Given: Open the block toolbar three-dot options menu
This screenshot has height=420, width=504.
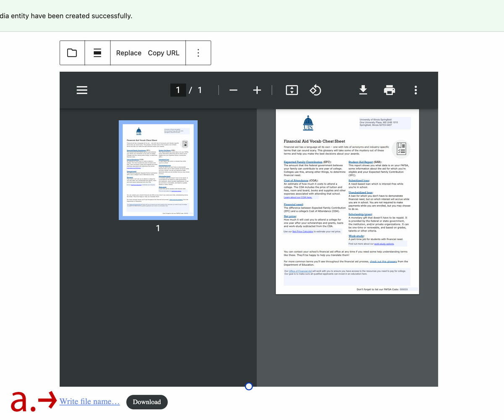Looking at the screenshot, I should point(198,53).
